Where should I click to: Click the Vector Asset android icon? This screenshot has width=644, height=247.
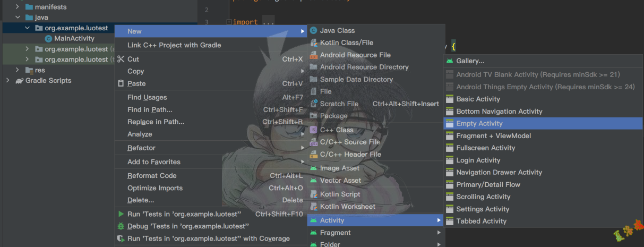click(313, 181)
